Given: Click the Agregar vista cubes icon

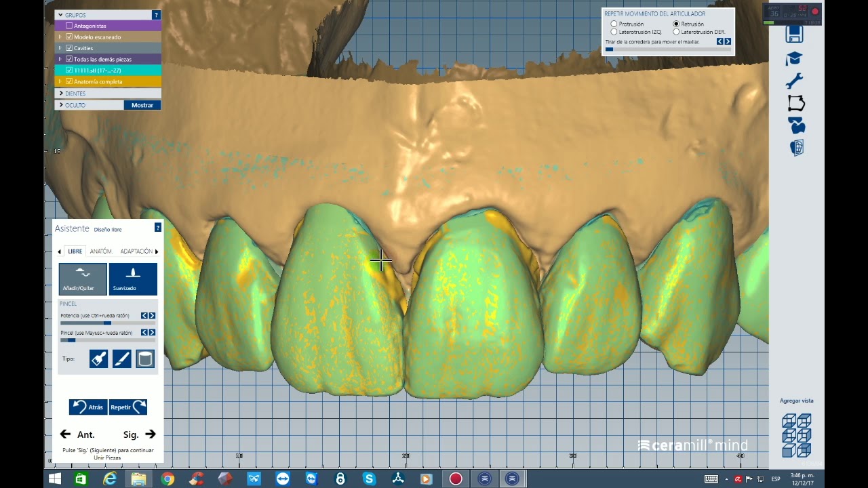Looking at the screenshot, I should pos(797,435).
